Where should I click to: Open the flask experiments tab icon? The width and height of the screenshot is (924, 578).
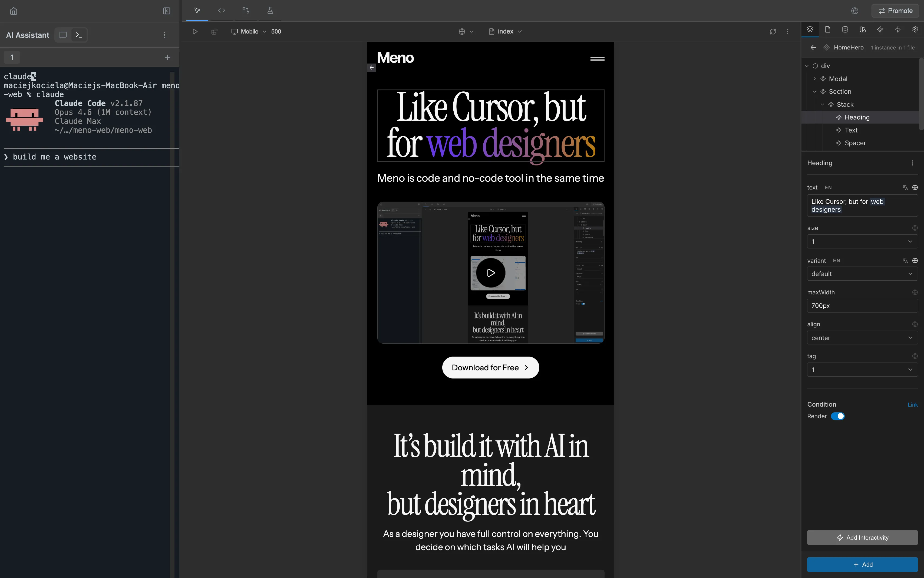(270, 10)
